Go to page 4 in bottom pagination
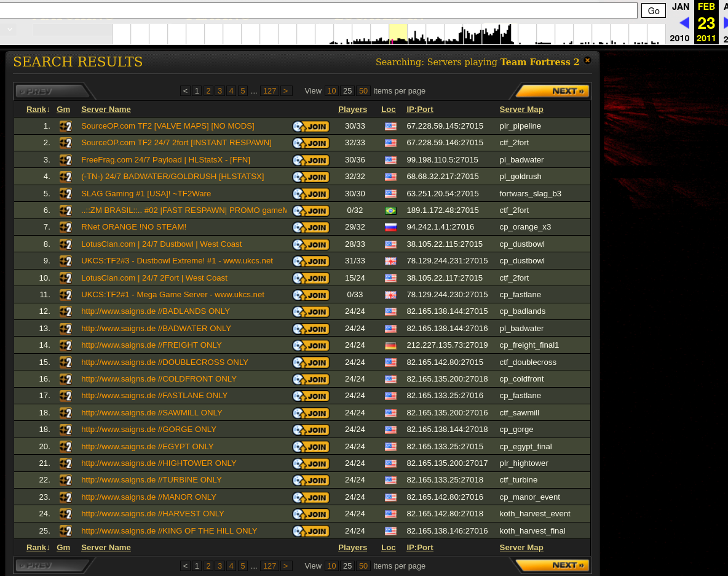728x576 pixels. coord(231,566)
